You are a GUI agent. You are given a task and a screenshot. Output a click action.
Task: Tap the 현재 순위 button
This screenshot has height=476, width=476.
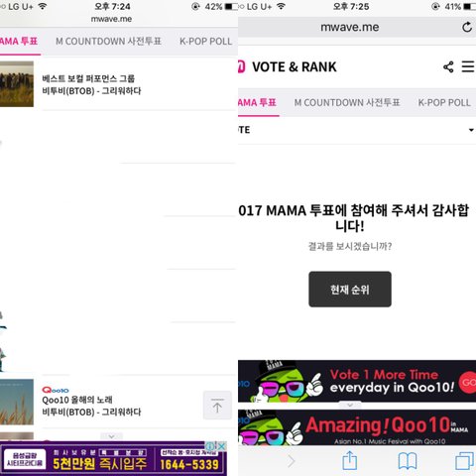pyautogui.click(x=350, y=290)
